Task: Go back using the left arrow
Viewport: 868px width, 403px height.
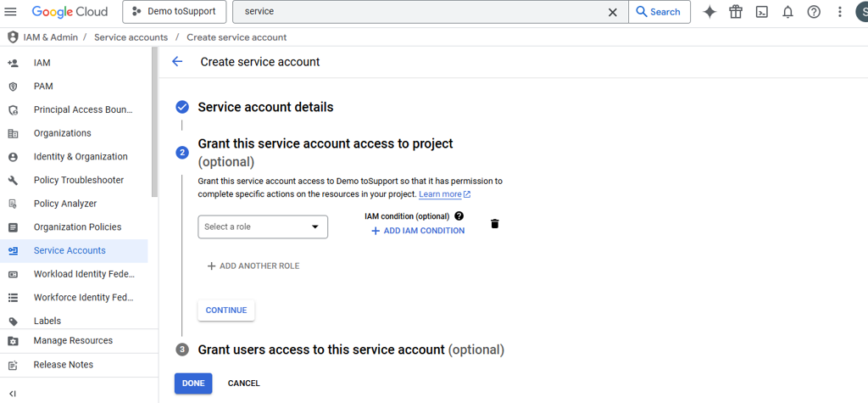Action: click(177, 62)
